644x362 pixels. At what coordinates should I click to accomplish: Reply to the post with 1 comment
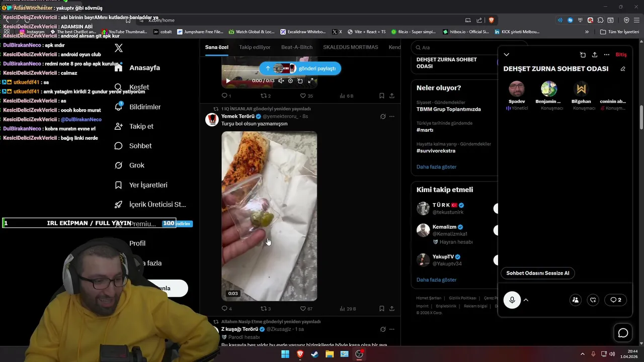click(x=226, y=96)
